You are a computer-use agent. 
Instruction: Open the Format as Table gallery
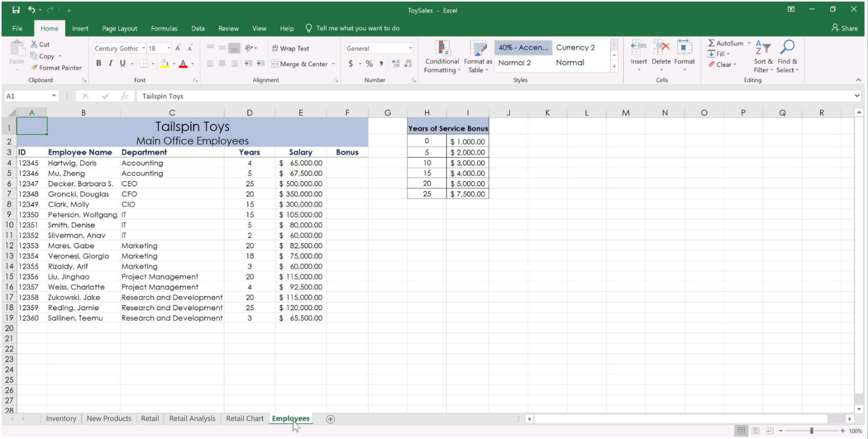coord(478,57)
